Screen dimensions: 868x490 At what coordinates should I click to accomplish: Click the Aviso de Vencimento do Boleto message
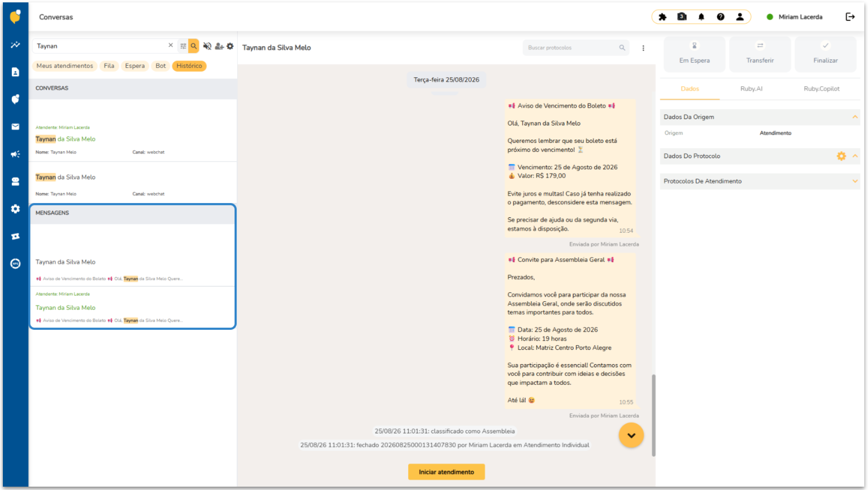[570, 168]
